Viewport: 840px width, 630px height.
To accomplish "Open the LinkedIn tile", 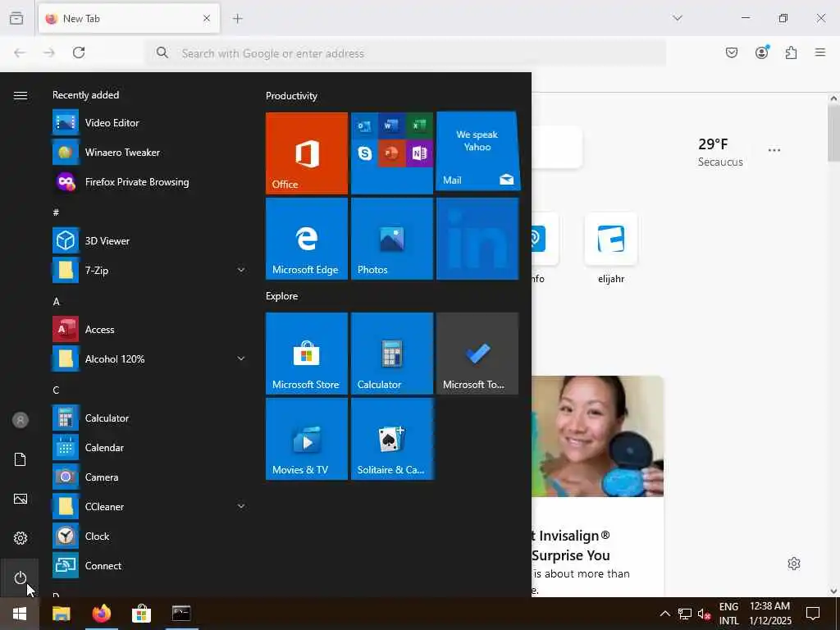I will click(477, 239).
